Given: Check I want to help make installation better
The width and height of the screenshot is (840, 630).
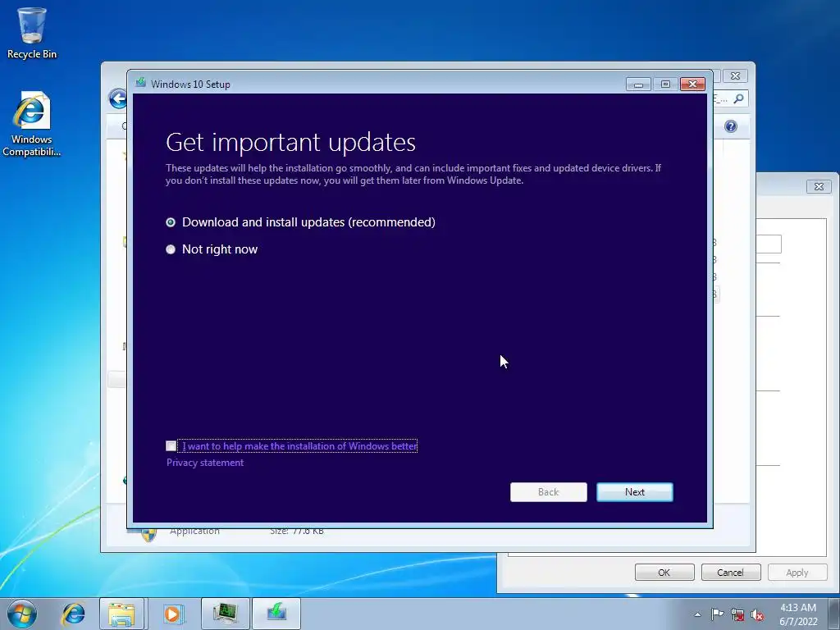Looking at the screenshot, I should click(171, 445).
